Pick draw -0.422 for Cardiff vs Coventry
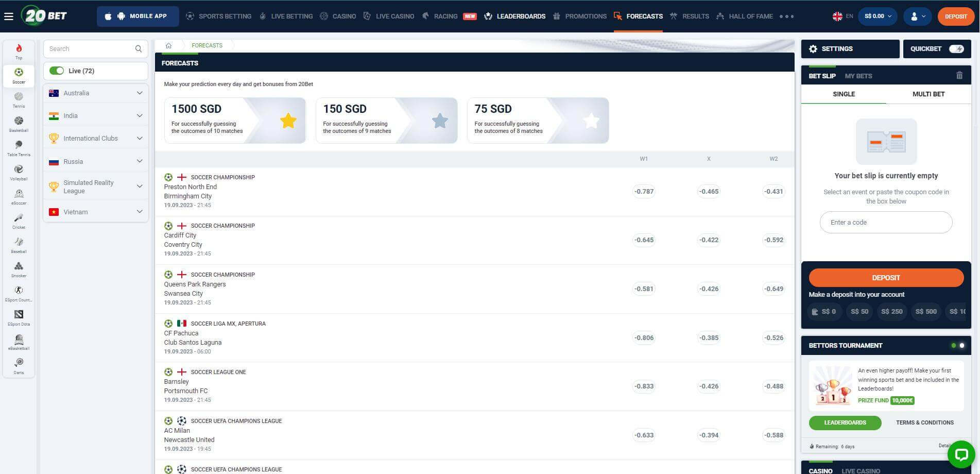This screenshot has height=474, width=980. 709,240
